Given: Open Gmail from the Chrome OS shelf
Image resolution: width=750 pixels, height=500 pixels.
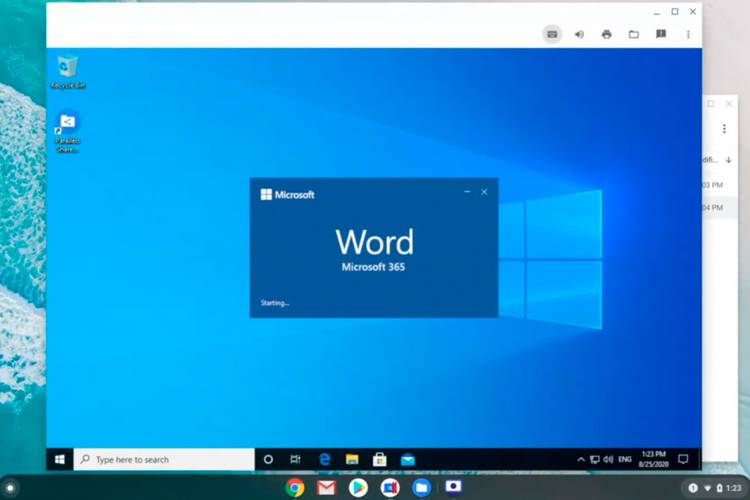Looking at the screenshot, I should [326, 488].
